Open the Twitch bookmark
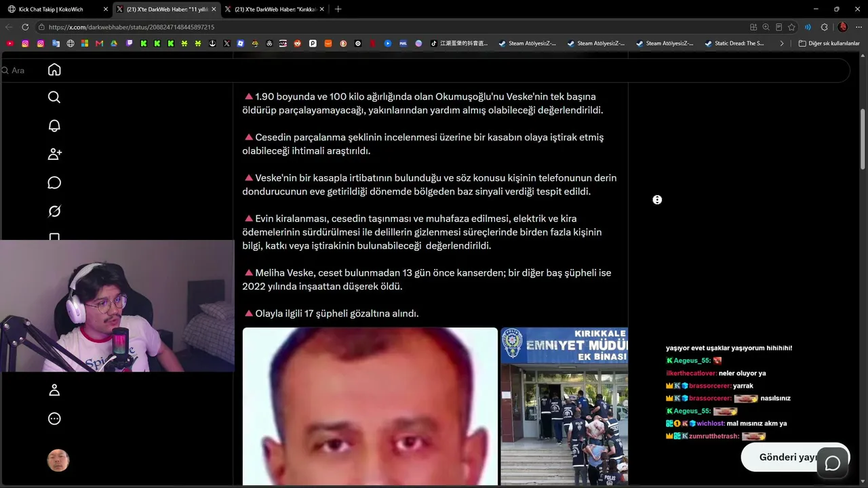868x488 pixels. [x=129, y=43]
